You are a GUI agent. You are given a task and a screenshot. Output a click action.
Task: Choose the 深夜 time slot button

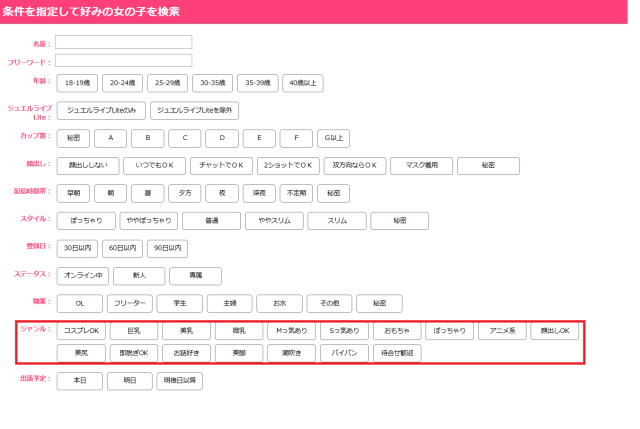pyautogui.click(x=258, y=192)
